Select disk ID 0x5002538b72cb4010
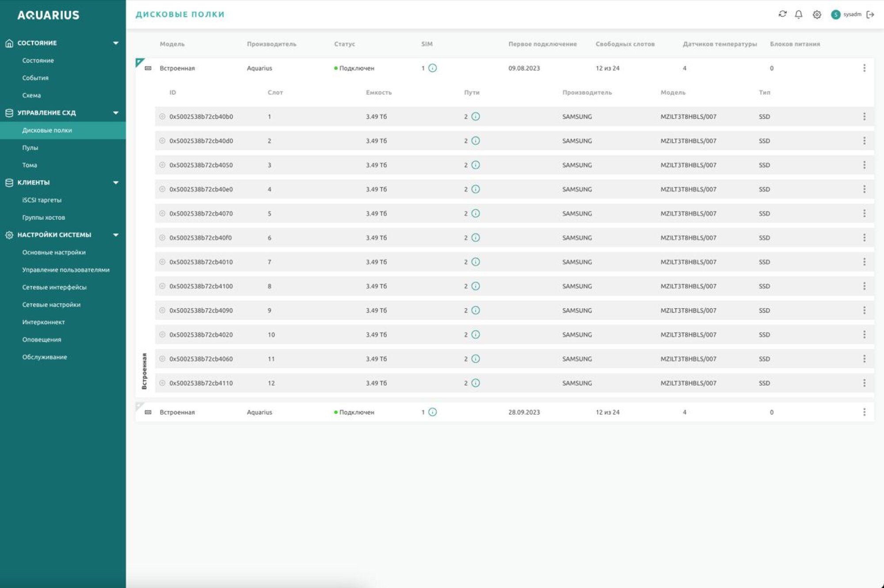This screenshot has height=588, width=884. pos(201,262)
